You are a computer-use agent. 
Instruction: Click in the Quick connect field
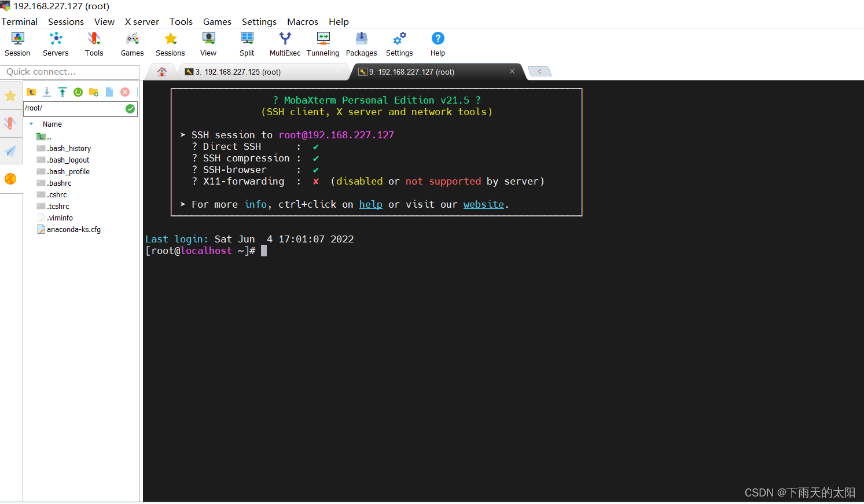pyautogui.click(x=69, y=72)
